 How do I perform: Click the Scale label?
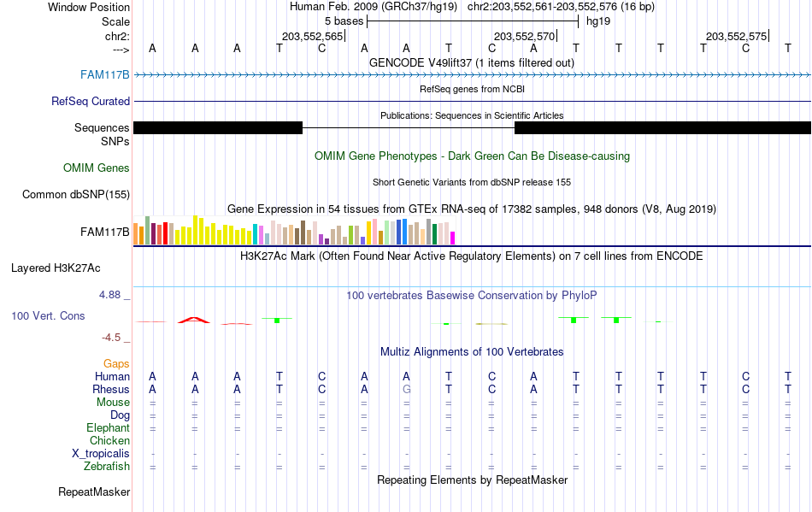point(115,21)
